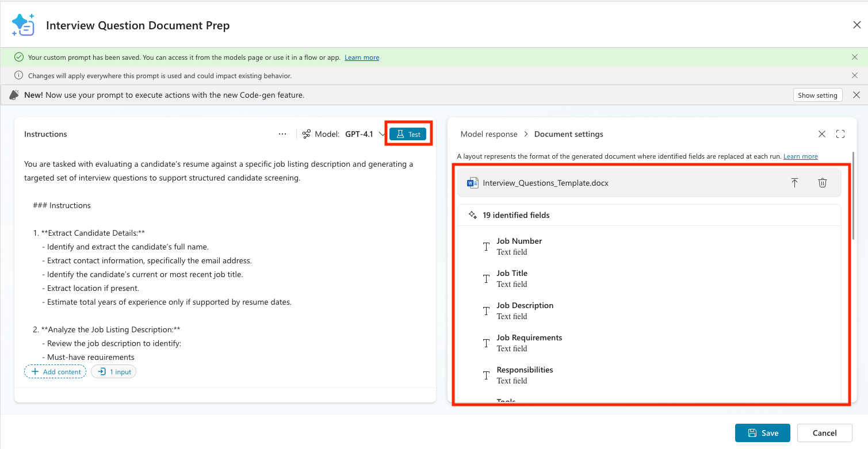Click the green checkmark success icon
Screen dimensions: 868x449
[19, 57]
